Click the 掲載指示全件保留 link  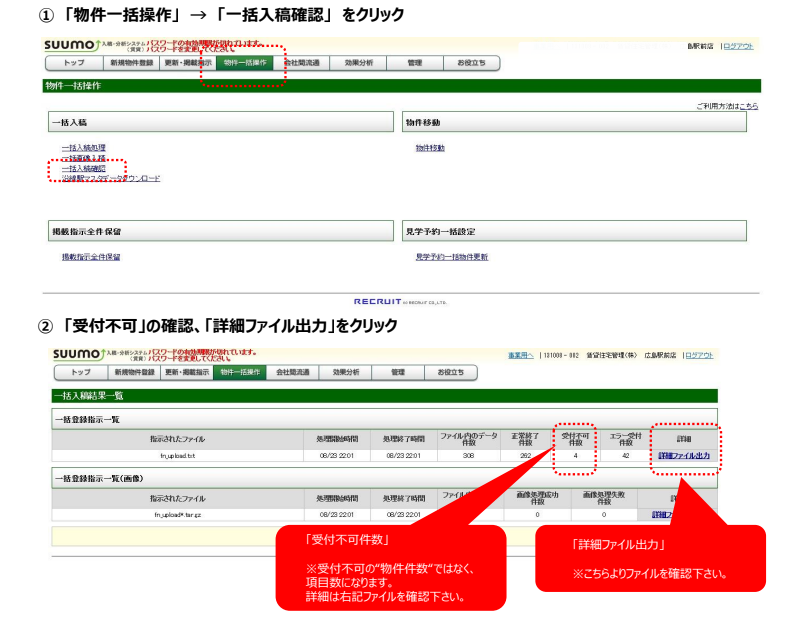(x=91, y=257)
